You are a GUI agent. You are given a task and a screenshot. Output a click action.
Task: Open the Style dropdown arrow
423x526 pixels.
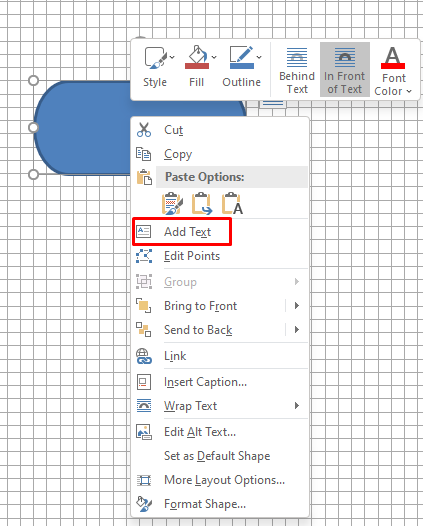tap(172, 57)
